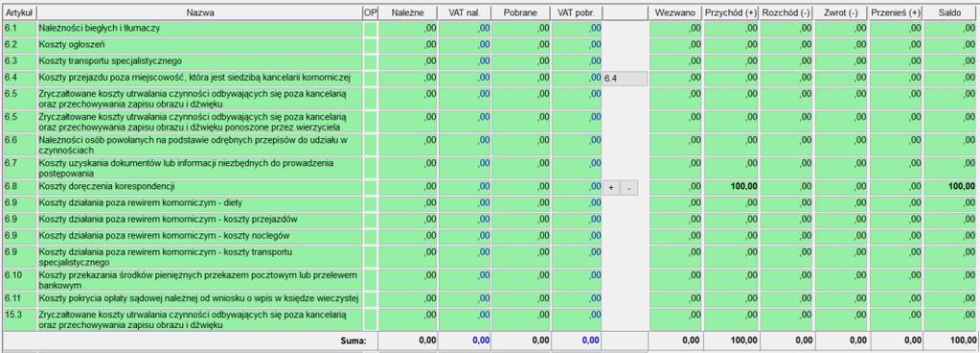This screenshot has height=353, width=980.
Task: Edit the Przychód (+) value 100,00 in row 6.8
Action: tap(731, 187)
